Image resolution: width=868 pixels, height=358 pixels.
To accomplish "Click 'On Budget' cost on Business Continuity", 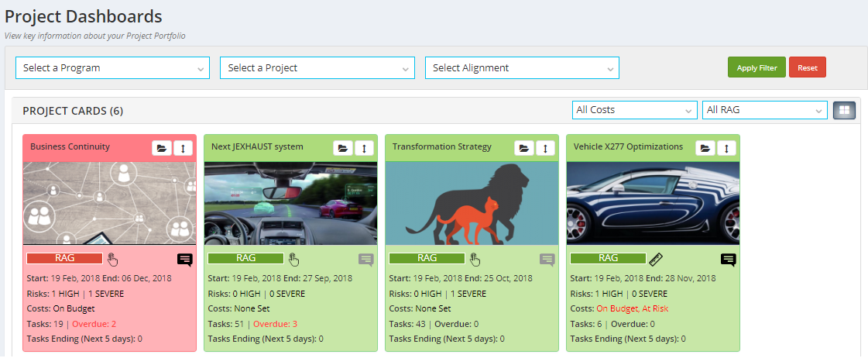I will (74, 308).
